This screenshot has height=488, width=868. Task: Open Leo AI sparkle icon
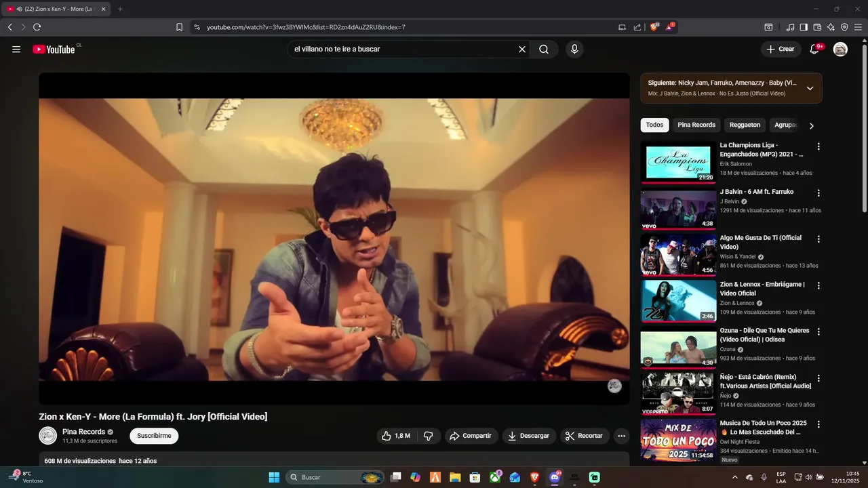pos(831,27)
